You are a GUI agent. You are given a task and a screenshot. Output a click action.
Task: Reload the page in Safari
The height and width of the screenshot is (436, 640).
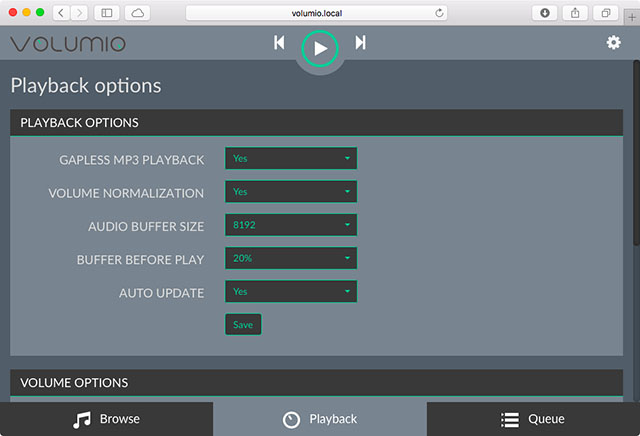click(x=440, y=13)
